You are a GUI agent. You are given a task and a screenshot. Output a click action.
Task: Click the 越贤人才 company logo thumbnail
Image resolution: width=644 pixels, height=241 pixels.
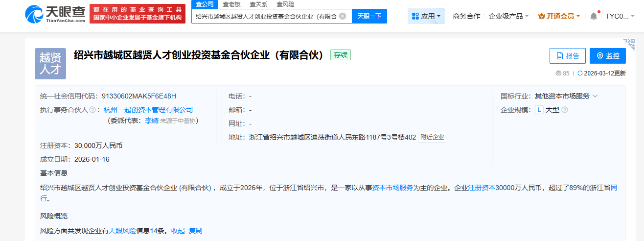(50, 64)
